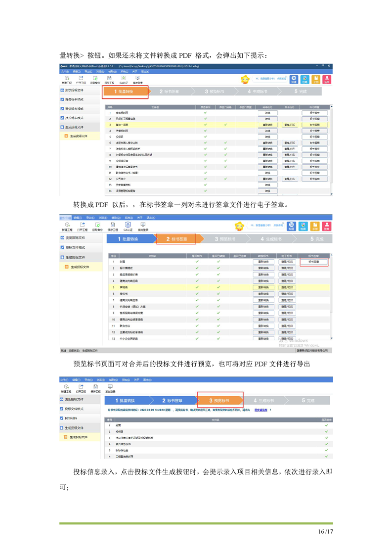Toggle the 资信标书格式 check icon in sidebar
This screenshot has width=392, height=555.
coord(62,108)
